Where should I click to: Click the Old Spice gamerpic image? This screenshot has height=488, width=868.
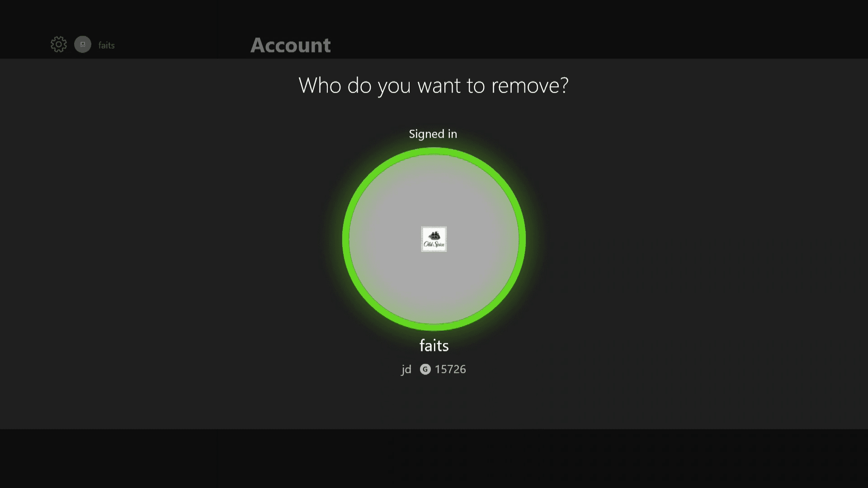(434, 239)
